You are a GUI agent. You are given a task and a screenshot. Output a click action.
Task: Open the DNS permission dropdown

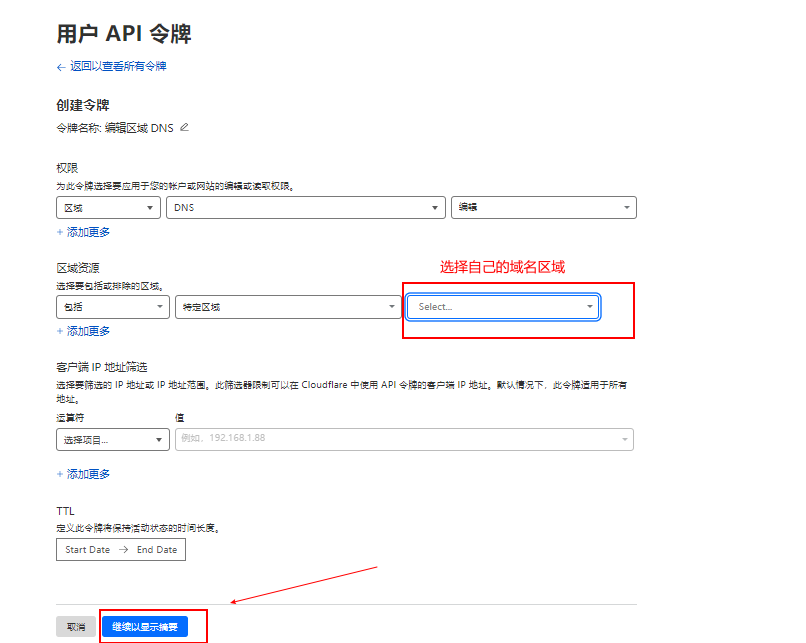(306, 208)
